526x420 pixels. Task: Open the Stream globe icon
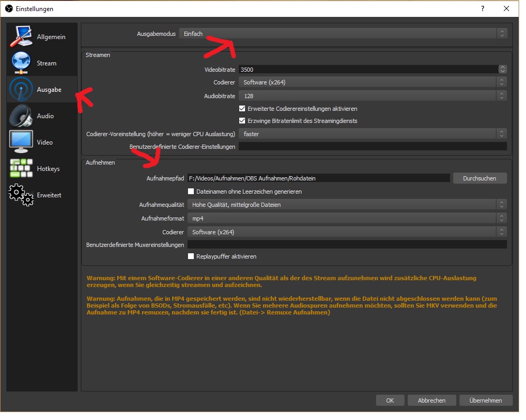pos(21,63)
